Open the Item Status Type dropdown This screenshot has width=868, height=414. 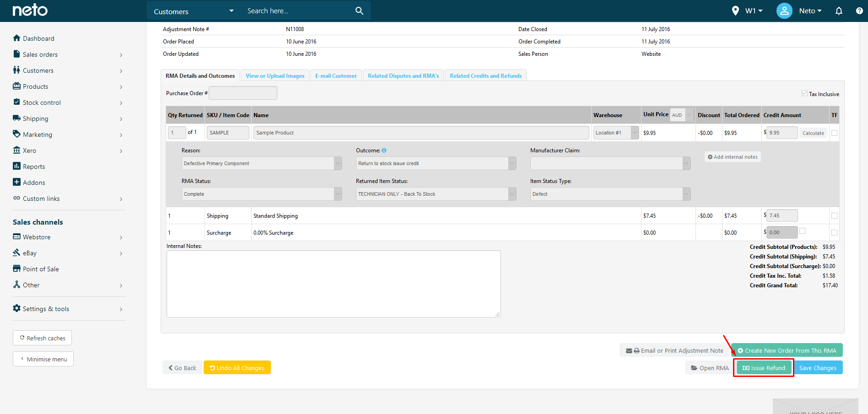click(610, 194)
